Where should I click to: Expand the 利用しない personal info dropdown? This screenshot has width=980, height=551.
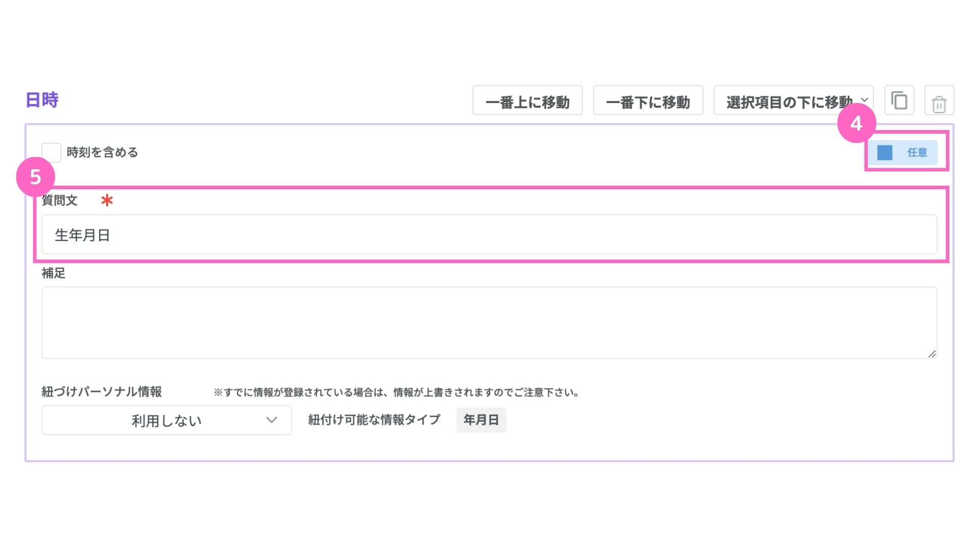pos(166,420)
